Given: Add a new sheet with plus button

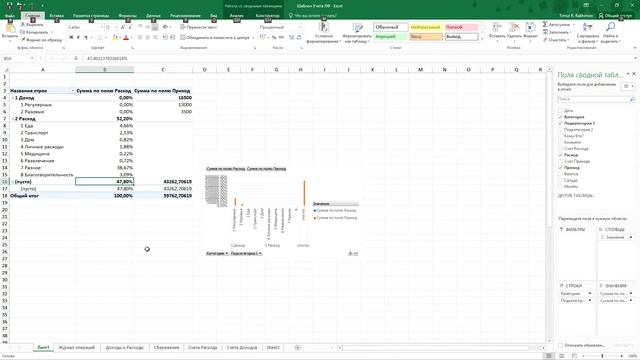Looking at the screenshot, I should [298, 347].
